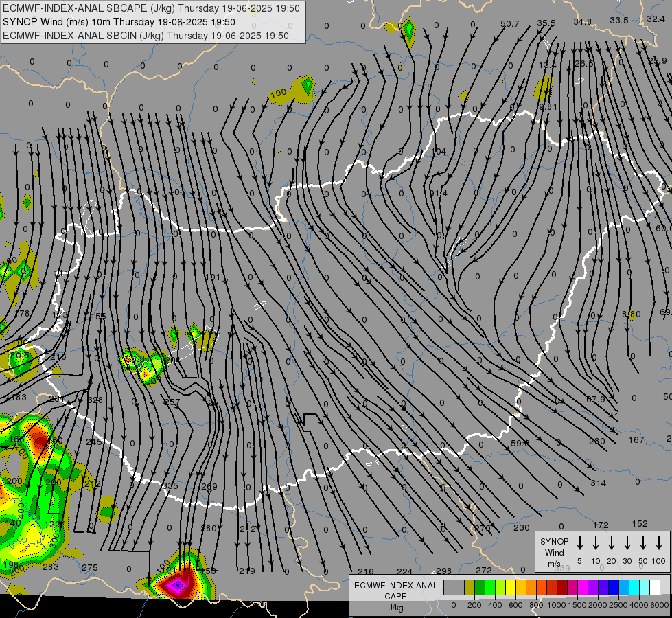Click the 30 m/s wind arrow in legend
672x618 pixels.
[627, 542]
